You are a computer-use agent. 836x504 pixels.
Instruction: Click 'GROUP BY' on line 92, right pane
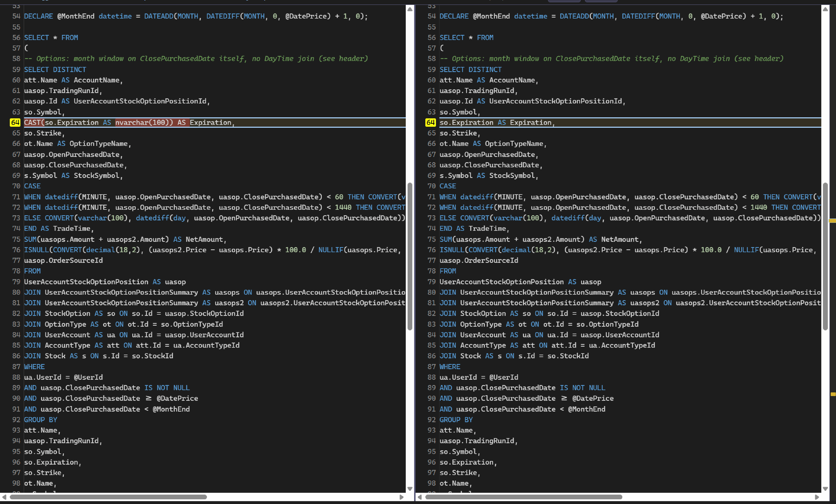456,420
